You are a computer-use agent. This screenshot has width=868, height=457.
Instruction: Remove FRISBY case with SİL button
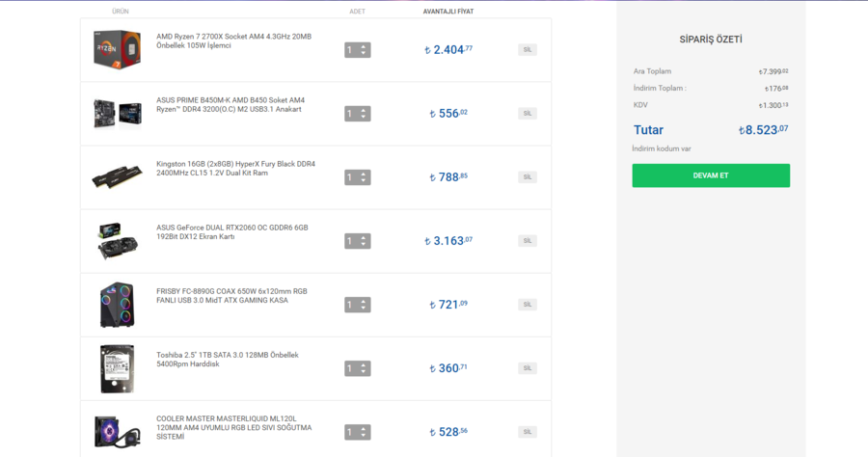click(x=527, y=305)
